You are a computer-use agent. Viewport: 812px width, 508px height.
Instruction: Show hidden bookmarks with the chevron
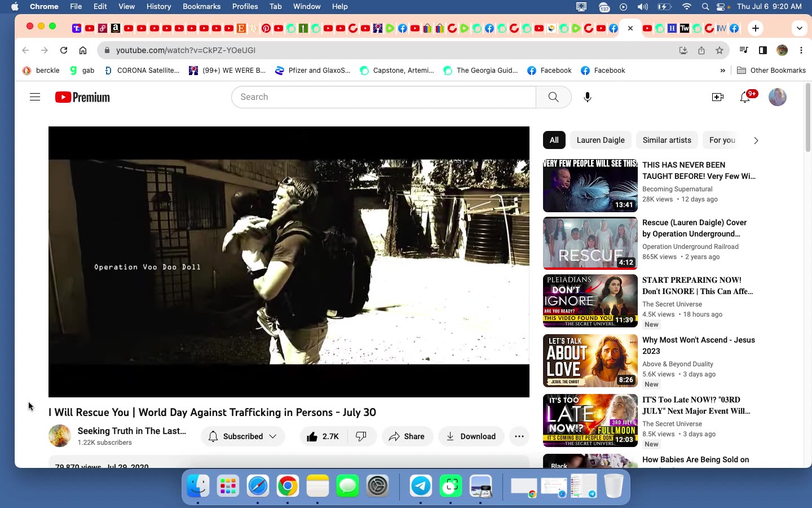tap(723, 71)
